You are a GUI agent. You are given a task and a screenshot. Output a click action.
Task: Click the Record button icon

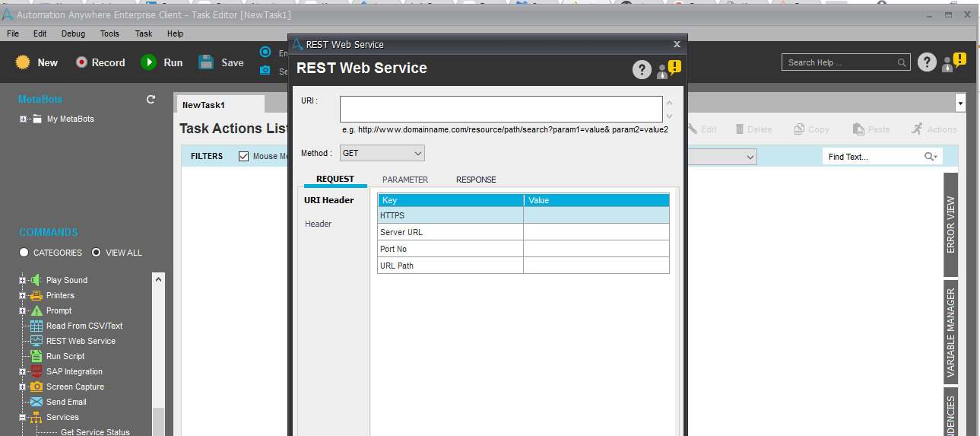pyautogui.click(x=81, y=62)
